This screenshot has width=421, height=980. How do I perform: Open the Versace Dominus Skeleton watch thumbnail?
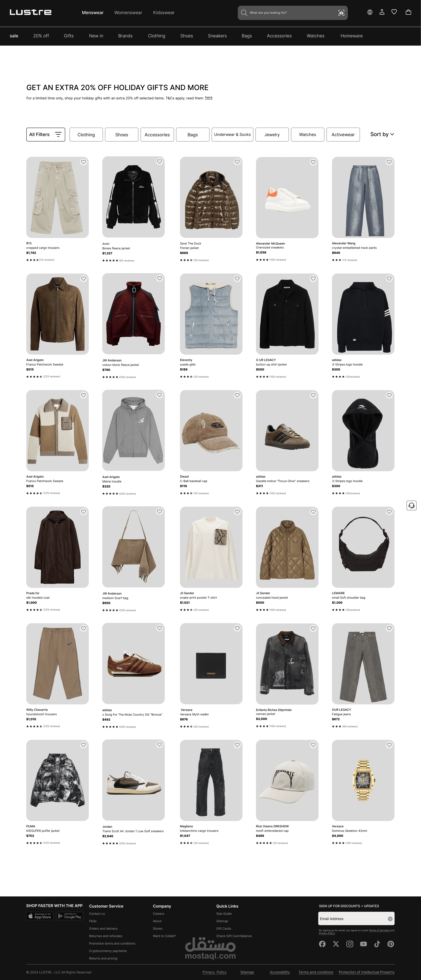point(363,780)
